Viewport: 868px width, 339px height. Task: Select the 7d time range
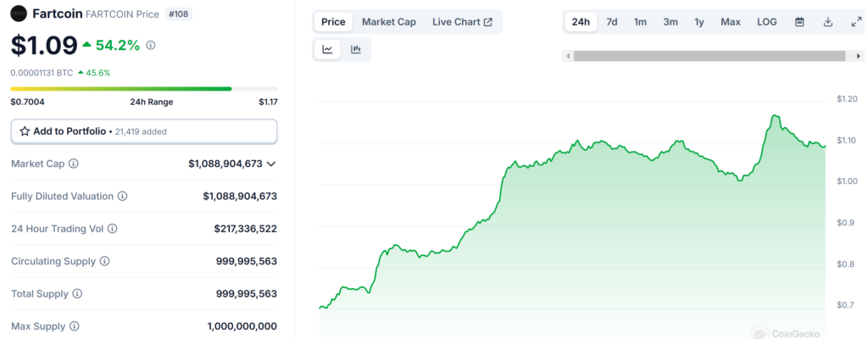click(x=612, y=22)
